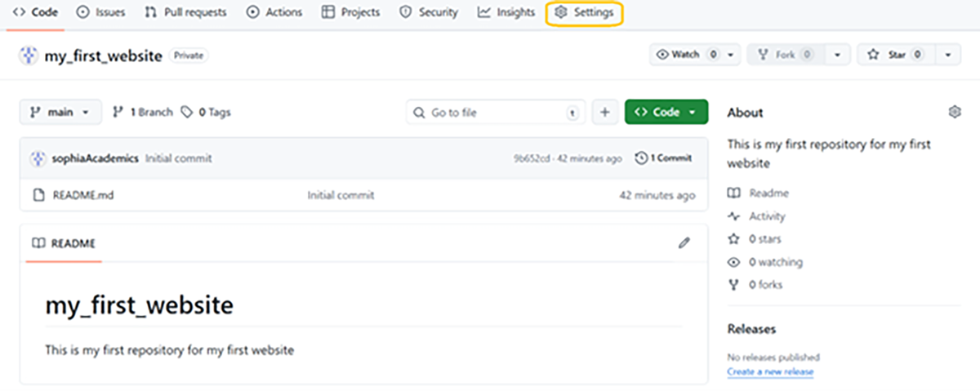Click the tag icon beside 0 Tags
The height and width of the screenshot is (391, 980).
pyautogui.click(x=187, y=112)
